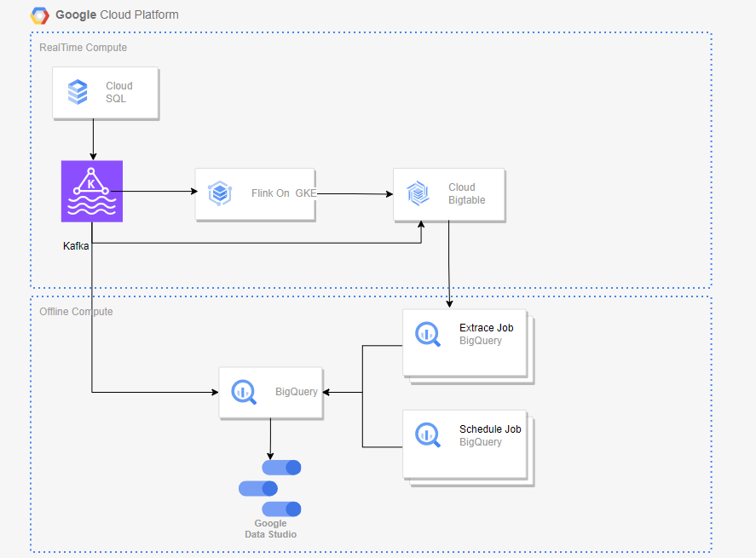Click the "Google Data Studio" caption text

click(270, 529)
